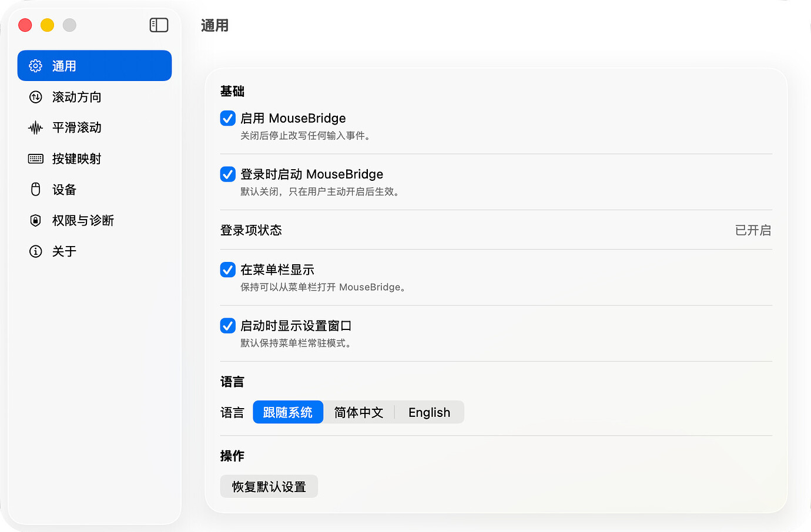Click the bold 语言 section heading
The width and height of the screenshot is (811, 532).
(232, 382)
